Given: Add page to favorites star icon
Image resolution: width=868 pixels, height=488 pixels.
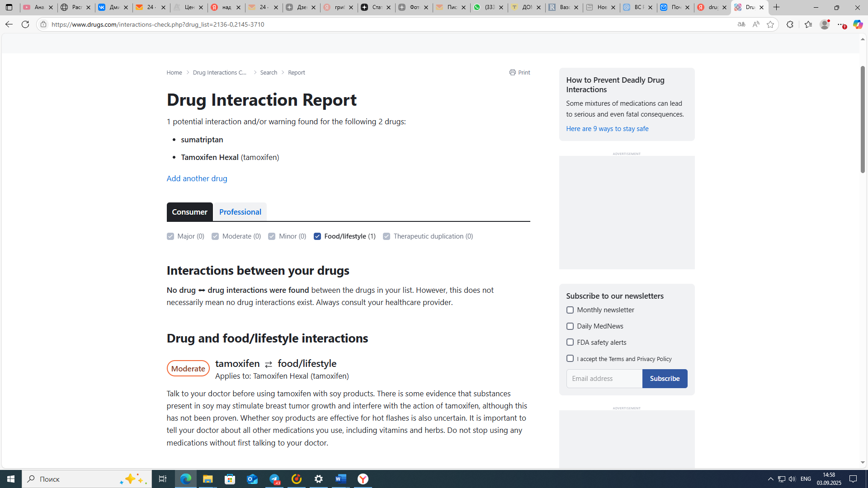Looking at the screenshot, I should click(x=770, y=24).
